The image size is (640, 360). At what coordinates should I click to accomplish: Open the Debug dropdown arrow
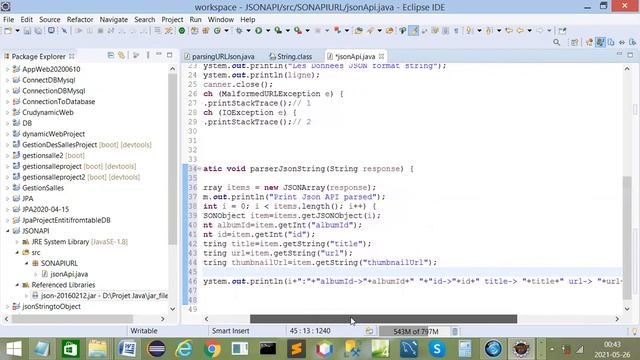248,31
